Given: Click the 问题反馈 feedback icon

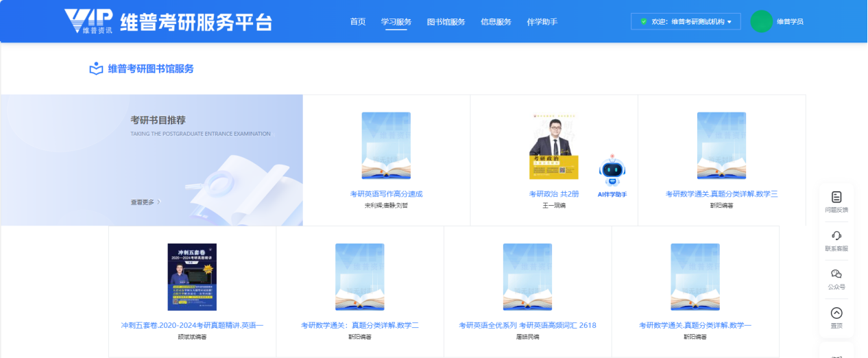Looking at the screenshot, I should [x=836, y=198].
